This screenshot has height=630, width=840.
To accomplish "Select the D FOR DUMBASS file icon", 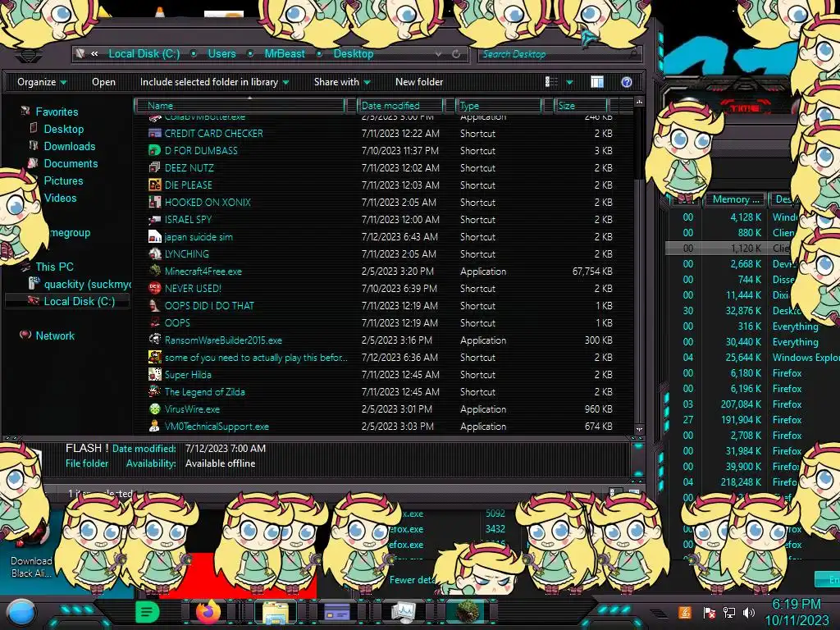I will click(155, 151).
